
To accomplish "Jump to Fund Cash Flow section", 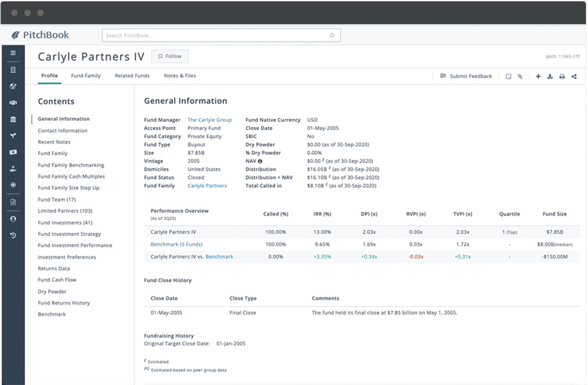I will coord(57,280).
